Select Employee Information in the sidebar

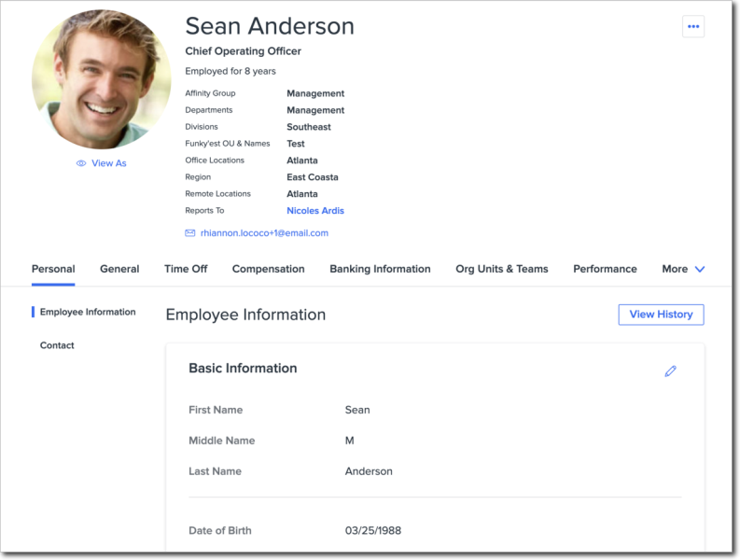click(88, 312)
